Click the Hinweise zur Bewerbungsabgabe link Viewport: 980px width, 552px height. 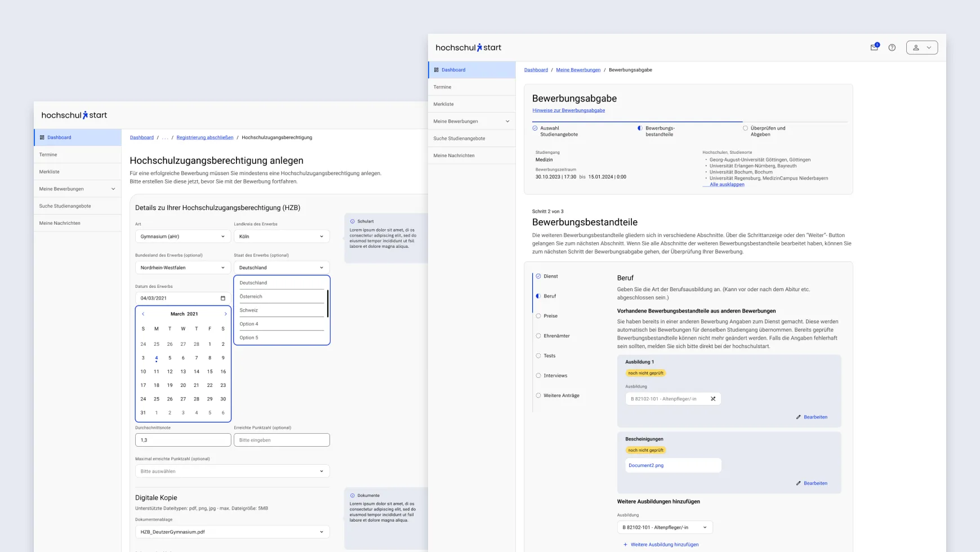(568, 110)
